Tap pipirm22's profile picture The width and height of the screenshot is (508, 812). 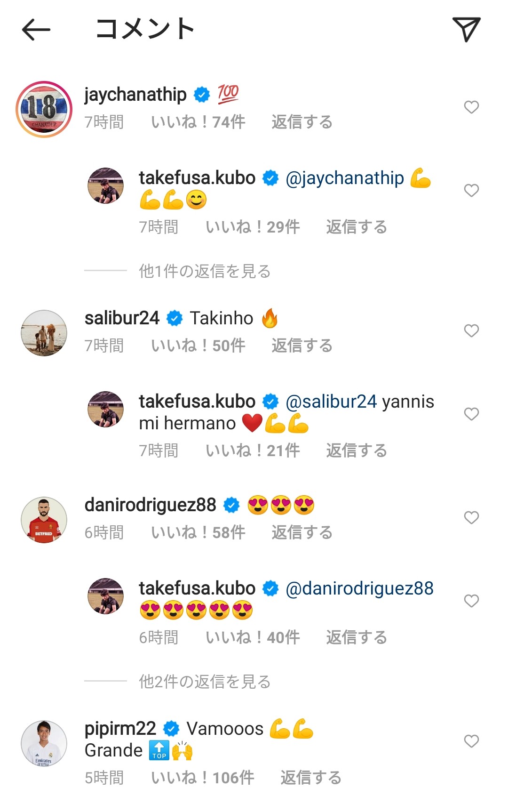pos(44,743)
